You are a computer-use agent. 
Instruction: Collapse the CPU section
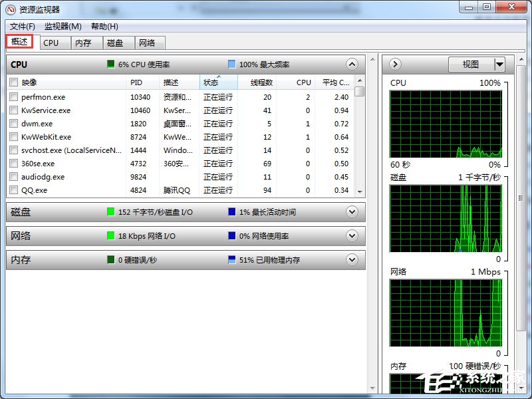point(352,65)
